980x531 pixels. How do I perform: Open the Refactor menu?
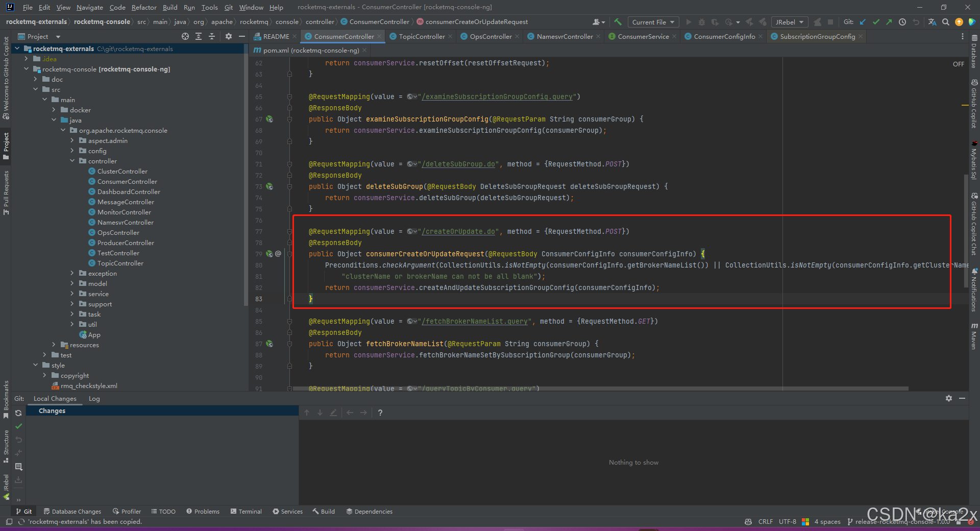coord(144,7)
